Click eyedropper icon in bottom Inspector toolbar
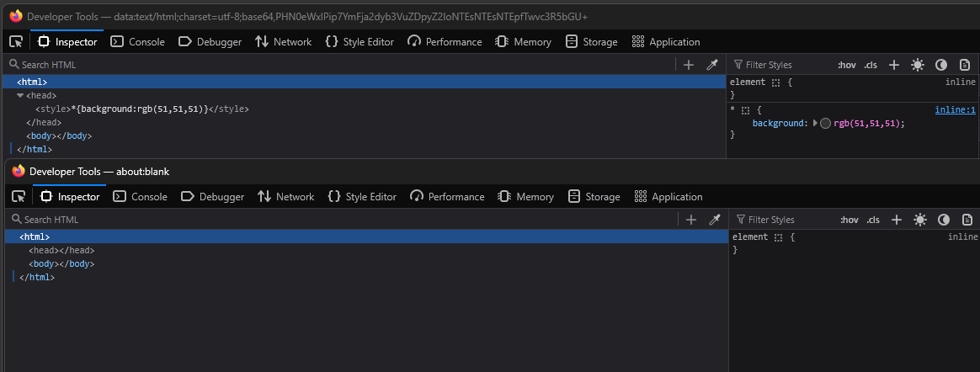The width and height of the screenshot is (980, 372). point(714,220)
